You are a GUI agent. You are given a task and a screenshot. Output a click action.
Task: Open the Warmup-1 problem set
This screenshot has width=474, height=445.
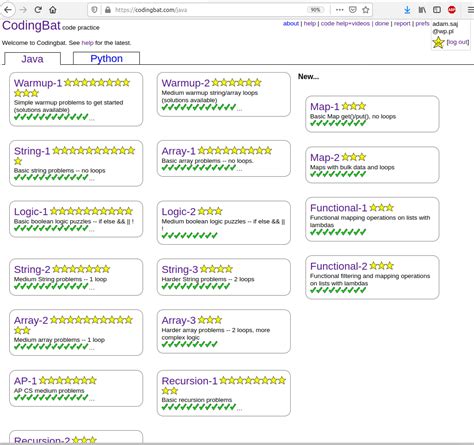tap(38, 83)
